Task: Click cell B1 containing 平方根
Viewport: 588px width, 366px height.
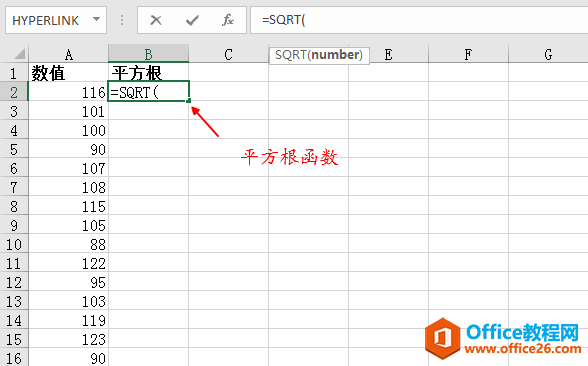Action: [148, 72]
